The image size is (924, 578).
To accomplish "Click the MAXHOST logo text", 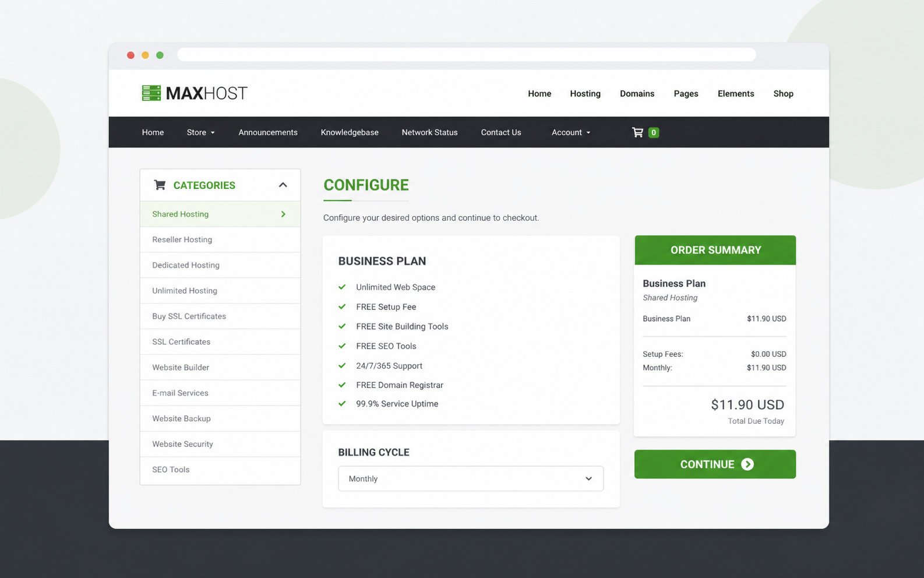I will pos(207,93).
